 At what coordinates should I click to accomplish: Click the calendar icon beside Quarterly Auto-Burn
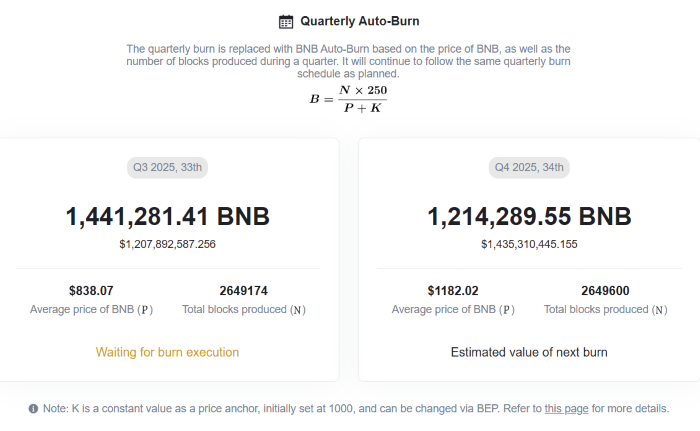click(x=286, y=21)
